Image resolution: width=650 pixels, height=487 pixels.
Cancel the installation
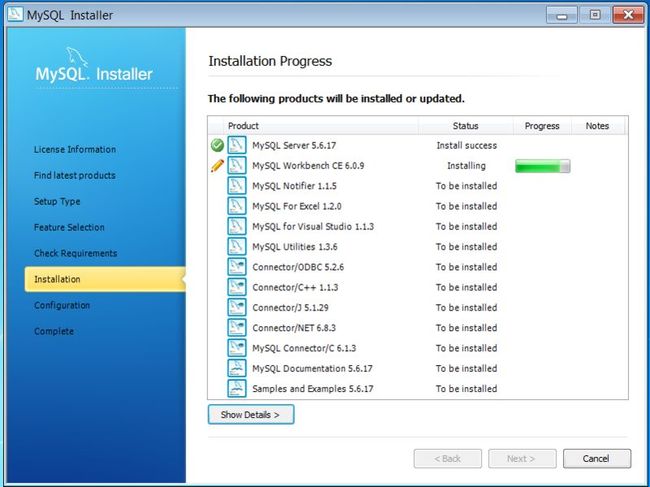(597, 459)
